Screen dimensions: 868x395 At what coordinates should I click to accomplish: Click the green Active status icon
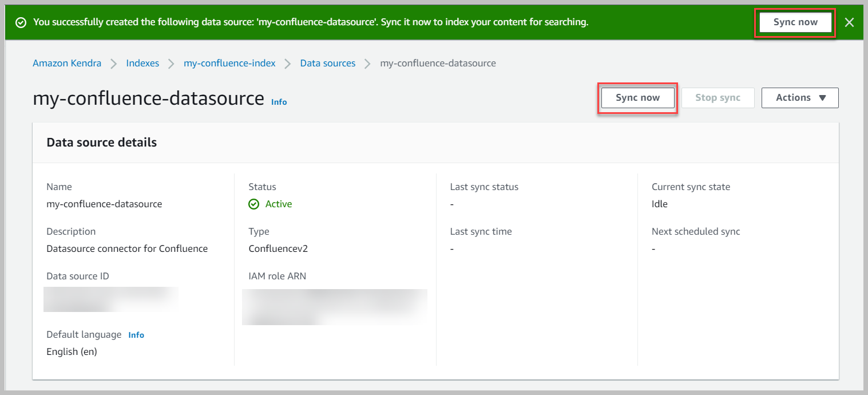(253, 204)
